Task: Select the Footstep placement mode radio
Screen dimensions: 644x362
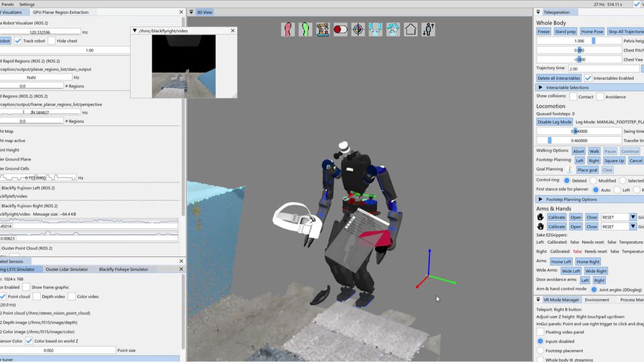Action: (x=540, y=351)
